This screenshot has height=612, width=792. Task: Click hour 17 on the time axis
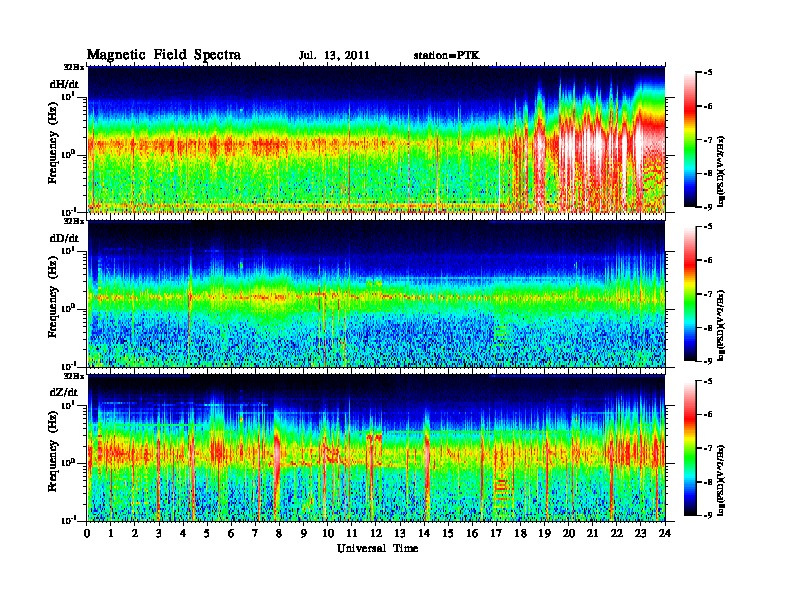[496, 534]
